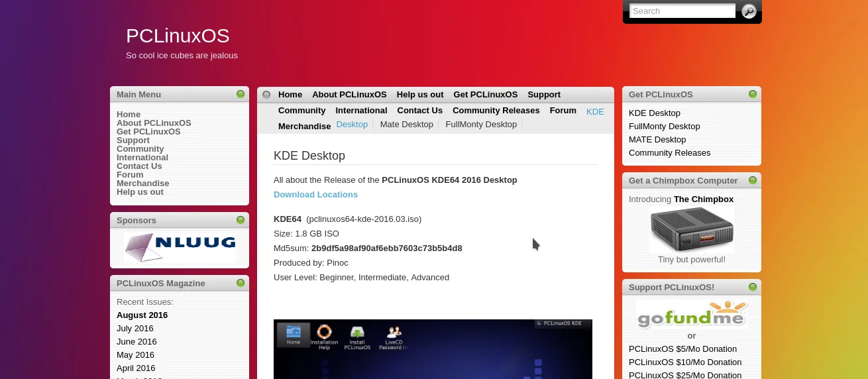Open Support in Main Menu sidebar
This screenshot has width=868, height=379.
(133, 140)
